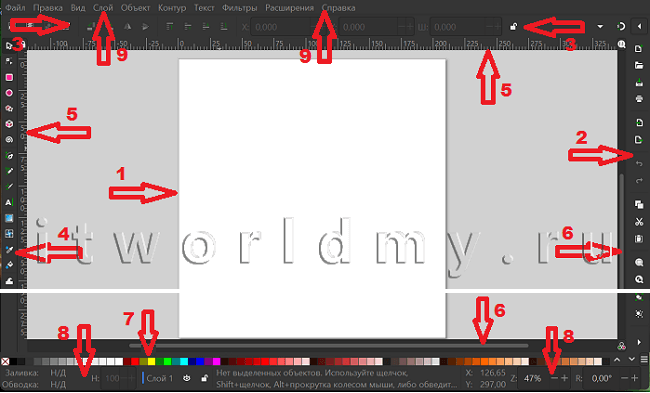Select the Calligraphy tool
Screen dimensions: 650x393
pos(9,187)
